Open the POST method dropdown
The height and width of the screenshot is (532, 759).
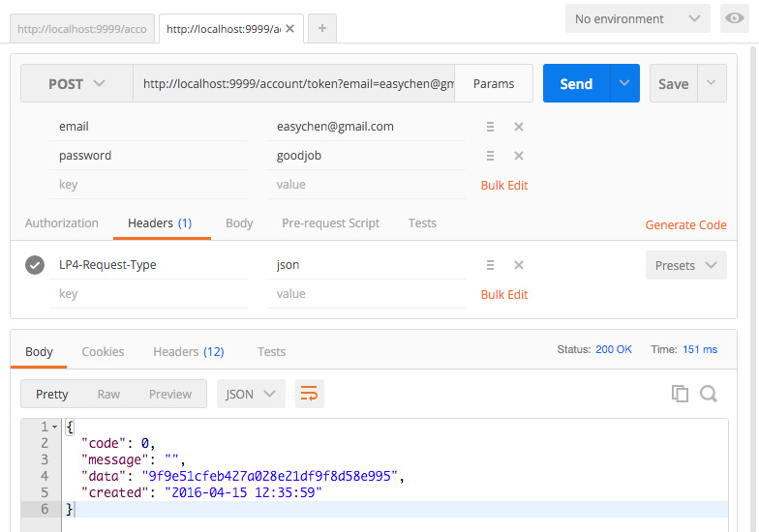coord(76,84)
